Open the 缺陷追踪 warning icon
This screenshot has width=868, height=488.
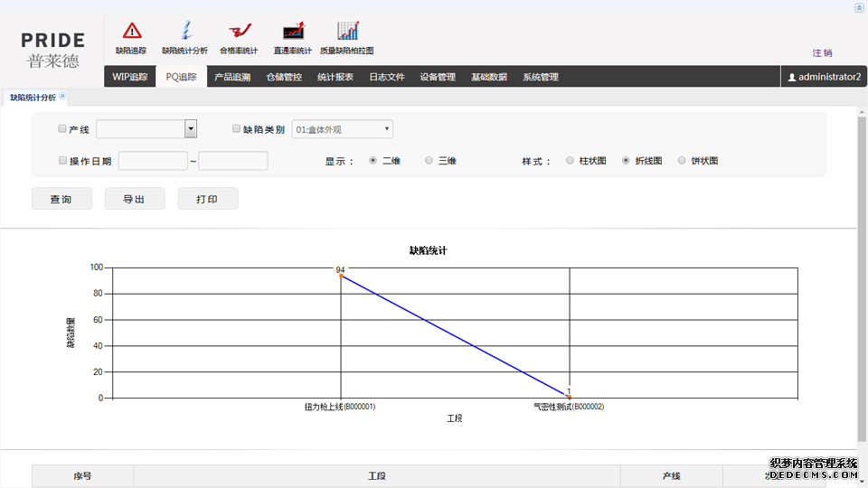pyautogui.click(x=132, y=31)
